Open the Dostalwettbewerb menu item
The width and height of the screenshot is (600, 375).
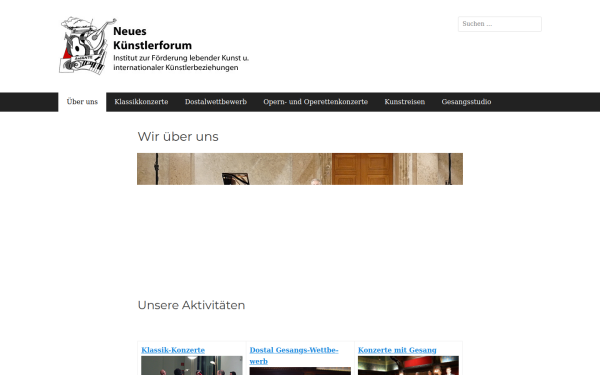point(216,102)
